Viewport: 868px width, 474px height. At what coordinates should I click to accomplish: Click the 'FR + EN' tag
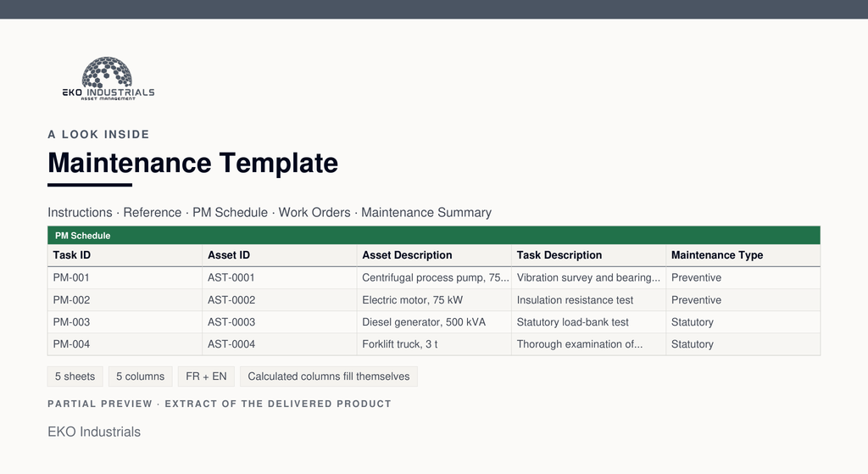click(206, 376)
